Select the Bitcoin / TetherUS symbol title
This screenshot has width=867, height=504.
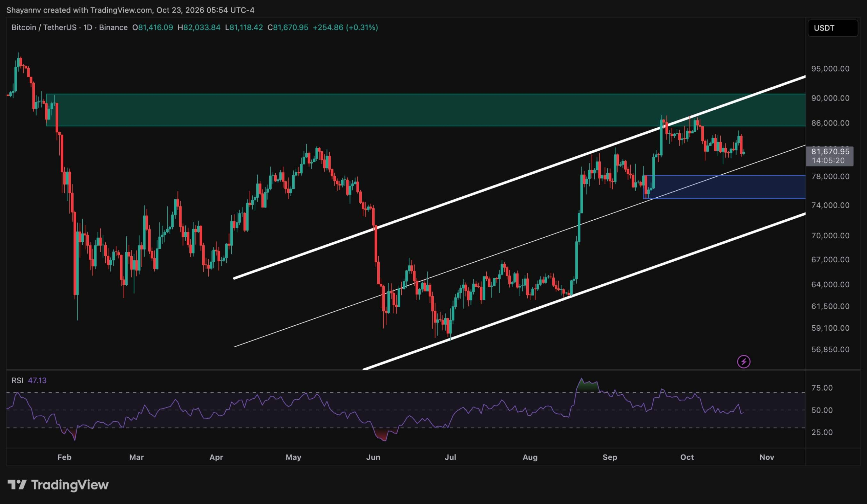click(x=44, y=27)
